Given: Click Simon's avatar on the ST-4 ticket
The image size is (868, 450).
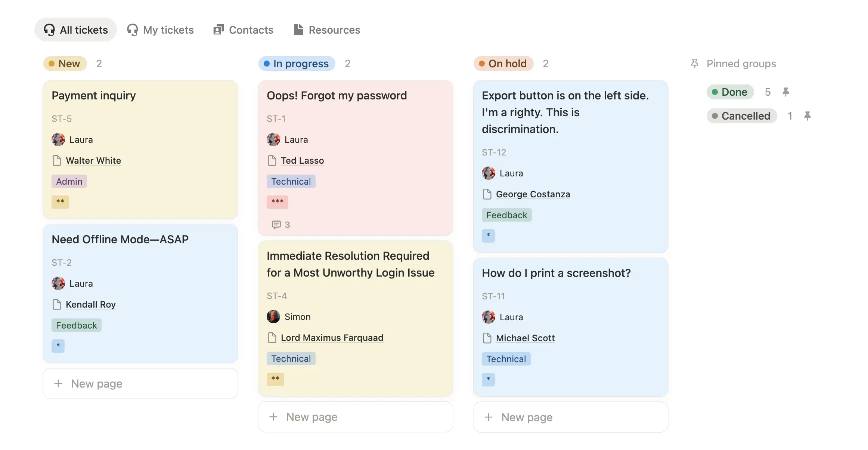Looking at the screenshot, I should [273, 317].
